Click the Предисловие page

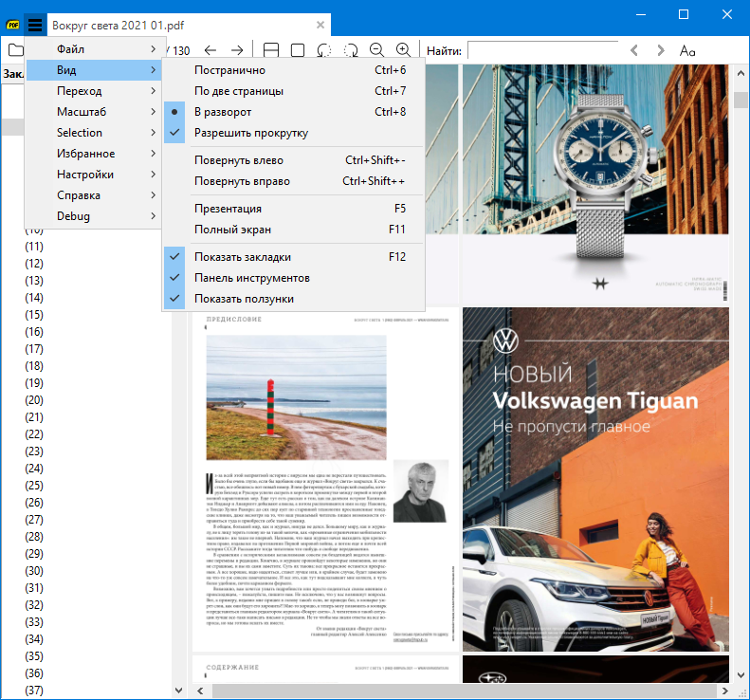coord(325,481)
